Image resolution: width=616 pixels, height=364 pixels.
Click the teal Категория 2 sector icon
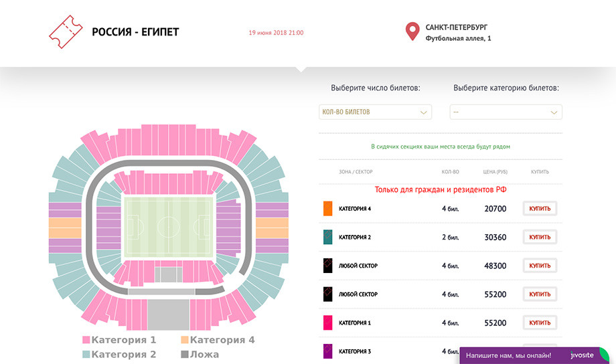[328, 237]
